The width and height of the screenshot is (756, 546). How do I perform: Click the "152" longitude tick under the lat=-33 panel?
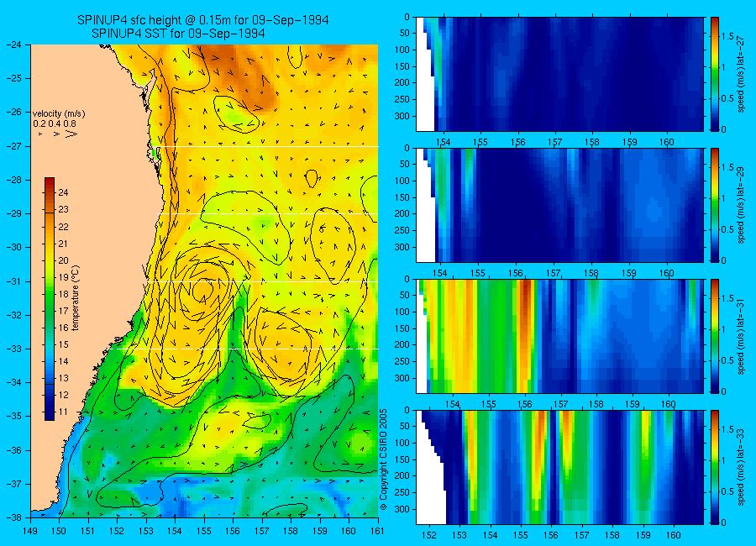click(428, 535)
